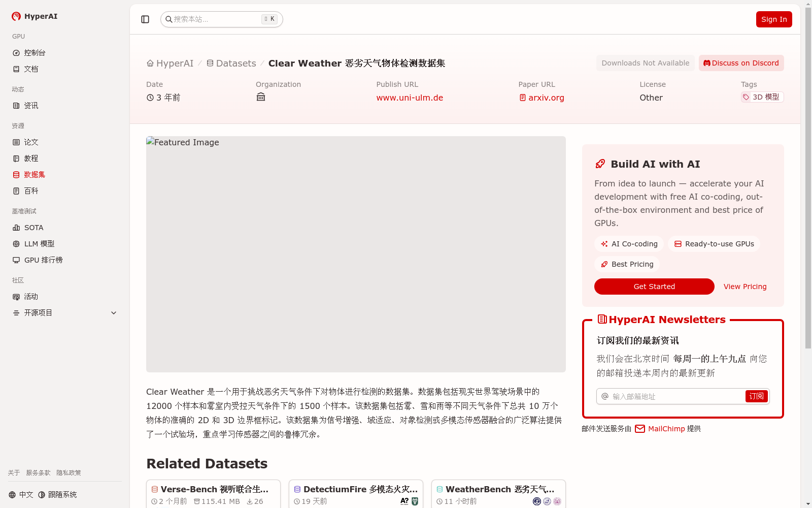Open the Verse-Bench 视听联合生 dataset card
This screenshot has height=508, width=812.
[213, 494]
